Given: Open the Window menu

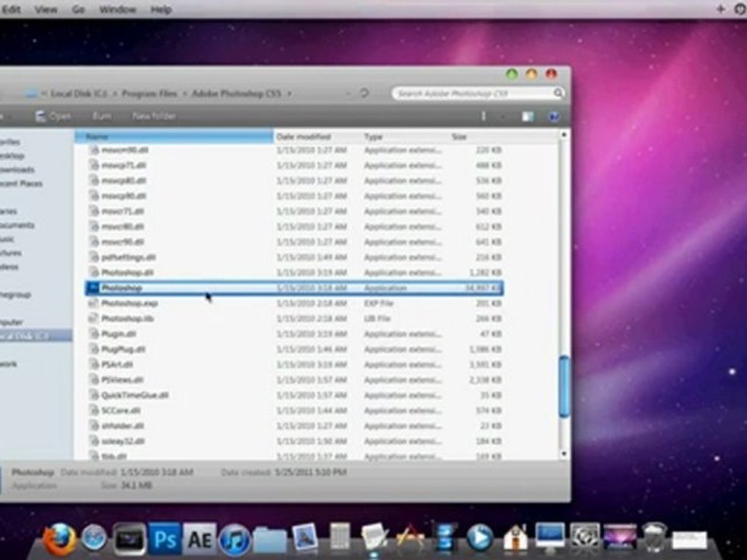Looking at the screenshot, I should click(117, 9).
